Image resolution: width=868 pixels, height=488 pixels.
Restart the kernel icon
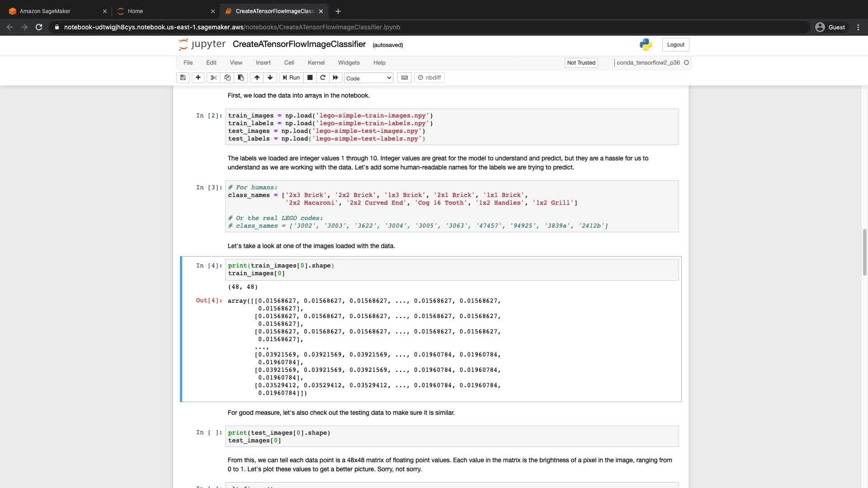(323, 78)
